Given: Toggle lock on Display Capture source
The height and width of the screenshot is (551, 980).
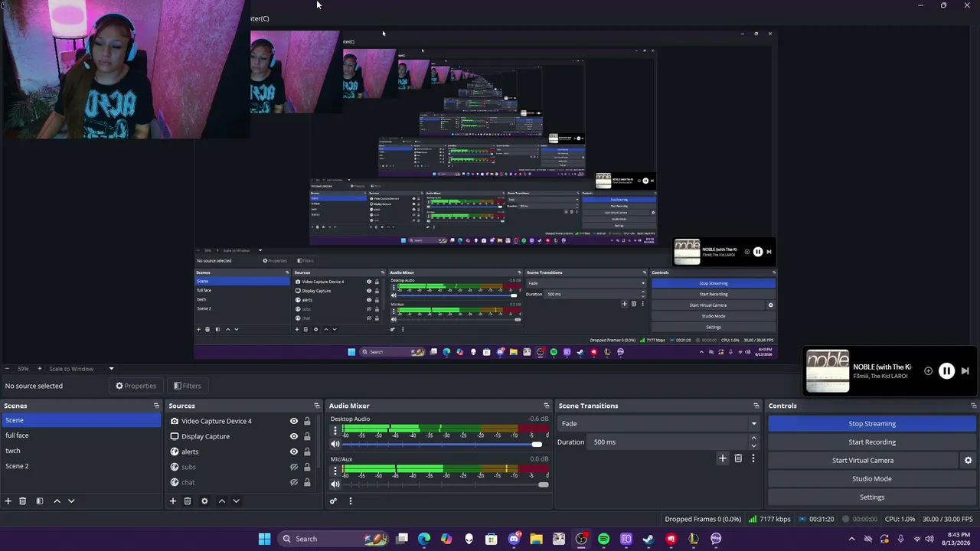Looking at the screenshot, I should (x=307, y=436).
